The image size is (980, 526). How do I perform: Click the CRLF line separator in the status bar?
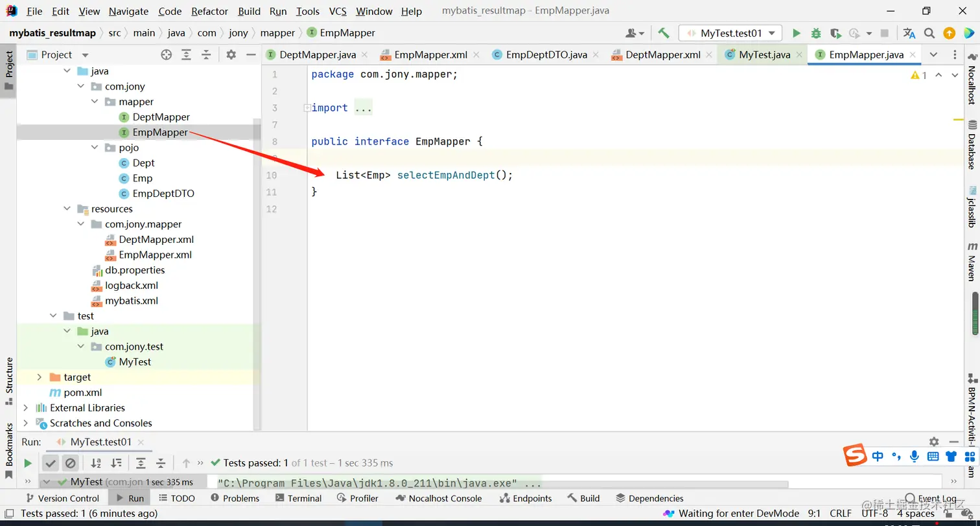tap(841, 513)
